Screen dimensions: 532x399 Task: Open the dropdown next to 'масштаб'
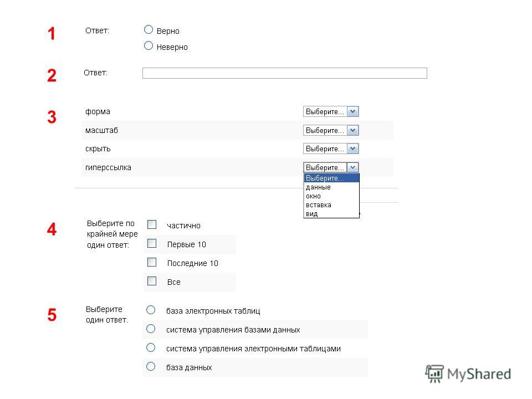[x=331, y=130]
